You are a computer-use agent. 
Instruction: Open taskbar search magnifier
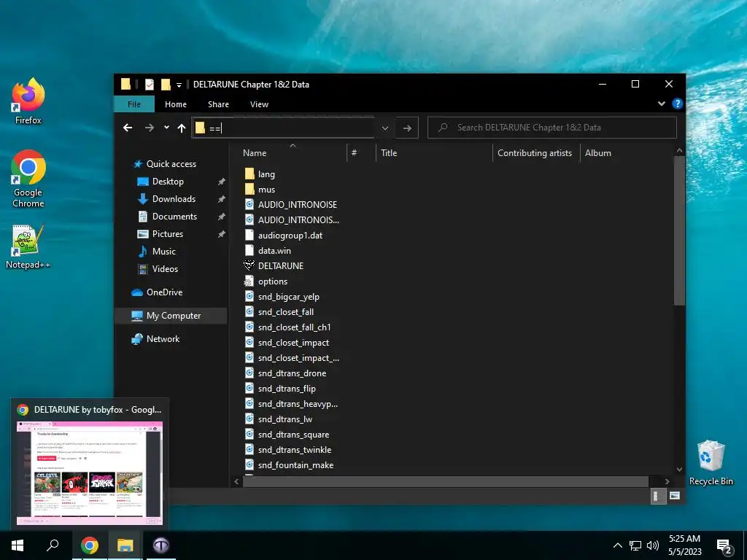[53, 545]
